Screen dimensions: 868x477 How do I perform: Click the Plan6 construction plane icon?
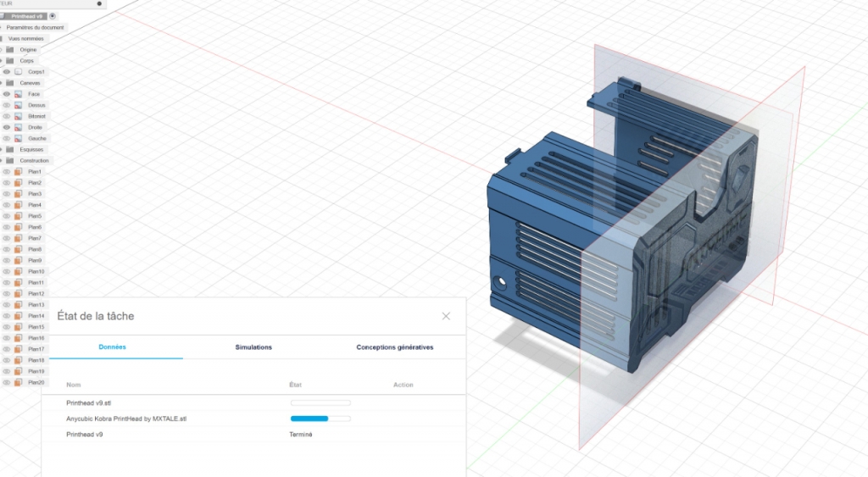point(19,227)
